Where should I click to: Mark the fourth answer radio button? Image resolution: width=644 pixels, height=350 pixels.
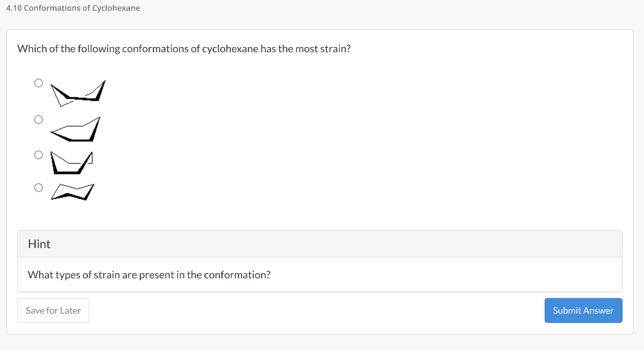(x=38, y=187)
